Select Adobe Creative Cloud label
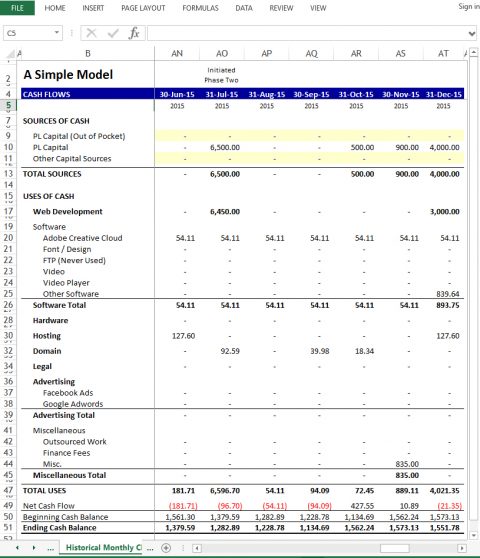480x558 pixels. point(83,238)
